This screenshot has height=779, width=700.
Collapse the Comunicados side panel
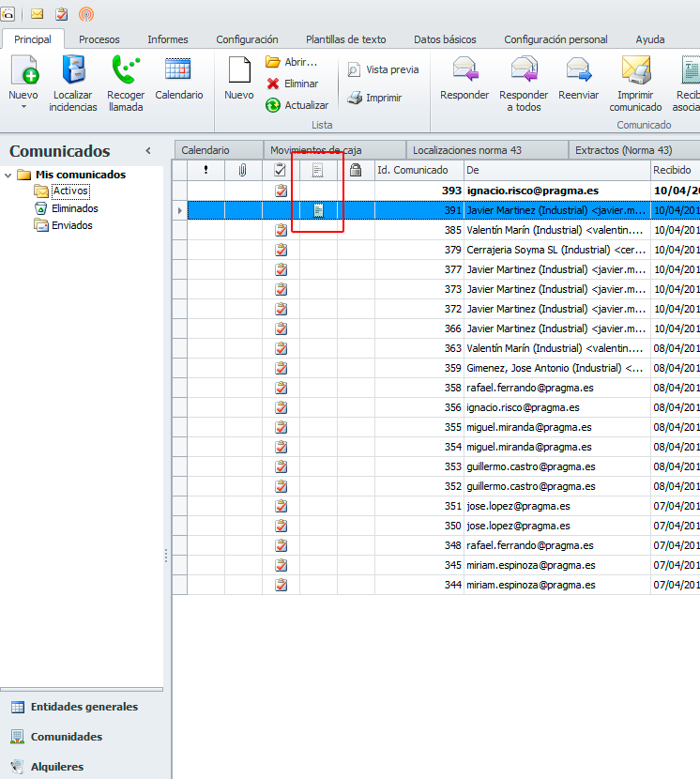[x=148, y=150]
